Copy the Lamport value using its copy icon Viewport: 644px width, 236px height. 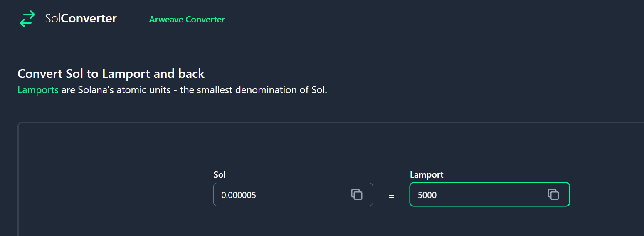pyautogui.click(x=553, y=194)
